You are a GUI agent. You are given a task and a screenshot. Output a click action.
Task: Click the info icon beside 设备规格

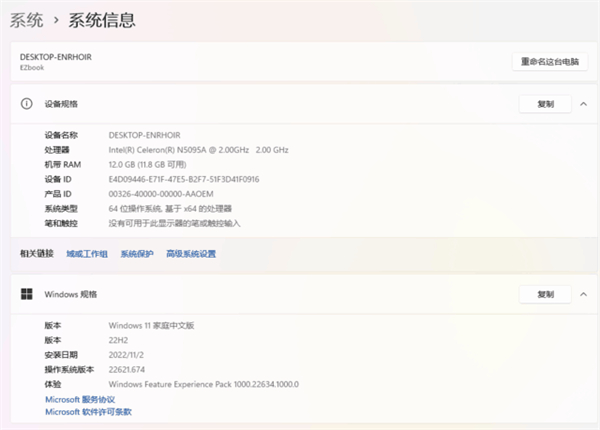point(27,103)
